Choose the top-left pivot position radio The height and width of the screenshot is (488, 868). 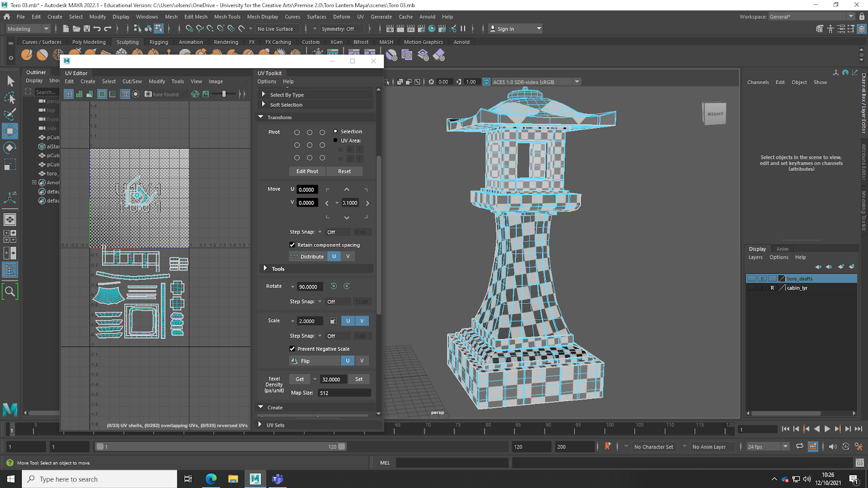point(297,132)
